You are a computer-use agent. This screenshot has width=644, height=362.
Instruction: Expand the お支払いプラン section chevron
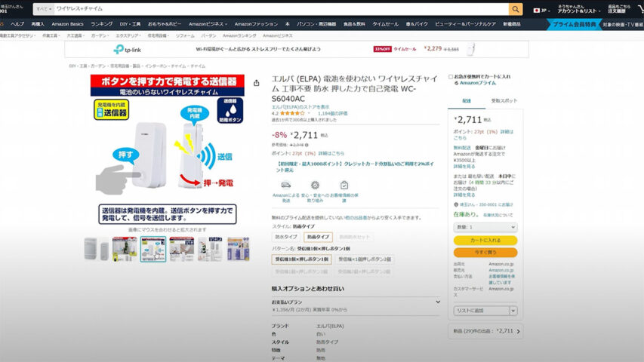click(438, 302)
